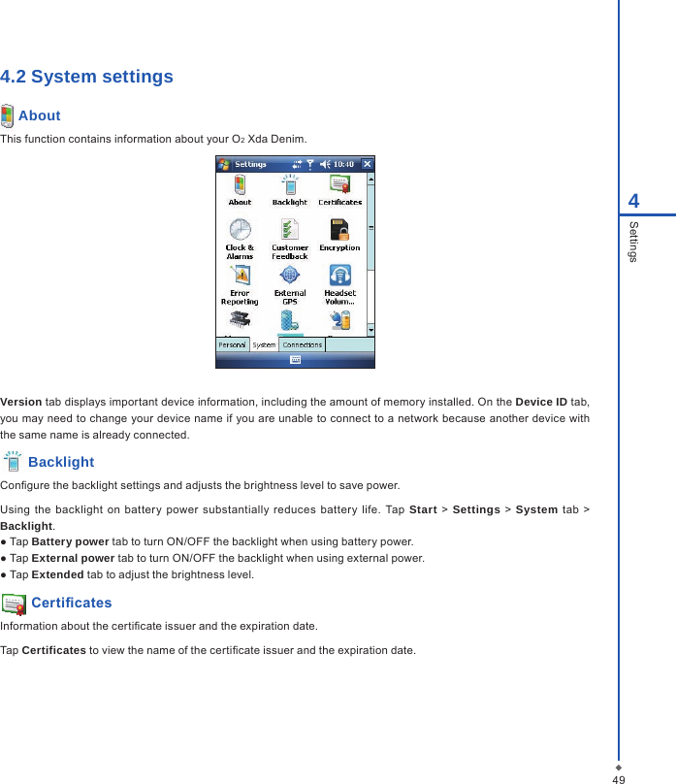Click the About section heading icon
The height and width of the screenshot is (784, 676).
pos(7,116)
